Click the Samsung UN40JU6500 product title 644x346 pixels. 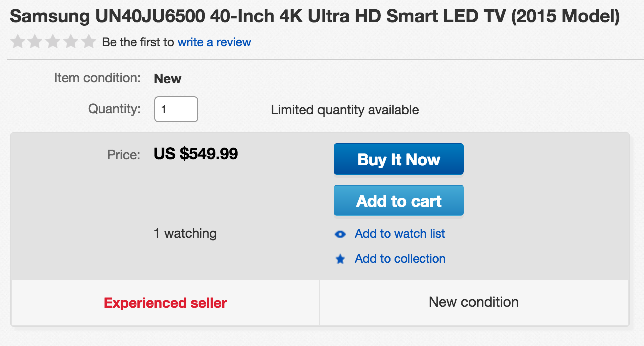[x=314, y=17]
